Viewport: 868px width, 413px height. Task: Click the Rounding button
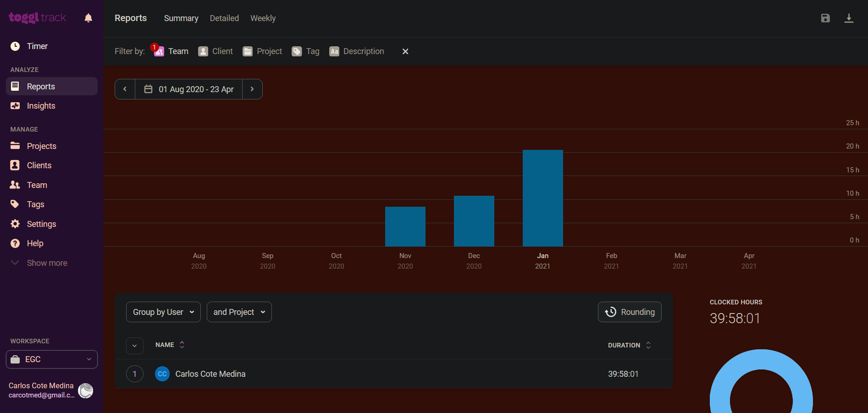coord(630,312)
